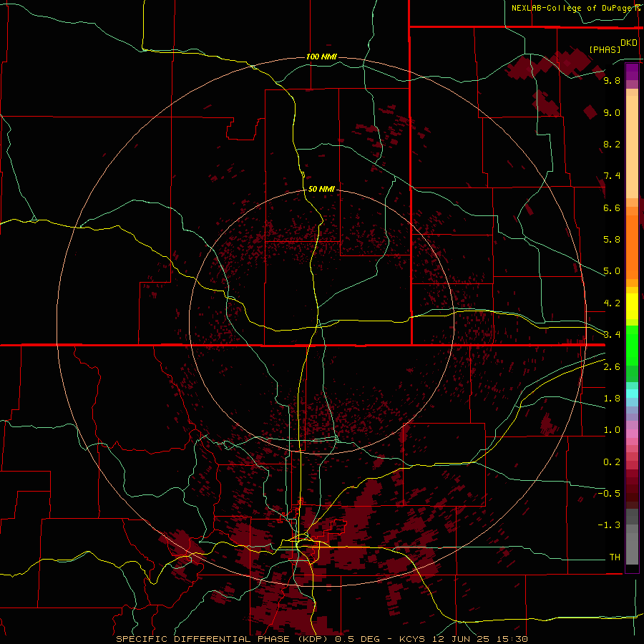Click the bright green segment of the colorbar
Viewport: 644px width, 644px height.
(632, 345)
